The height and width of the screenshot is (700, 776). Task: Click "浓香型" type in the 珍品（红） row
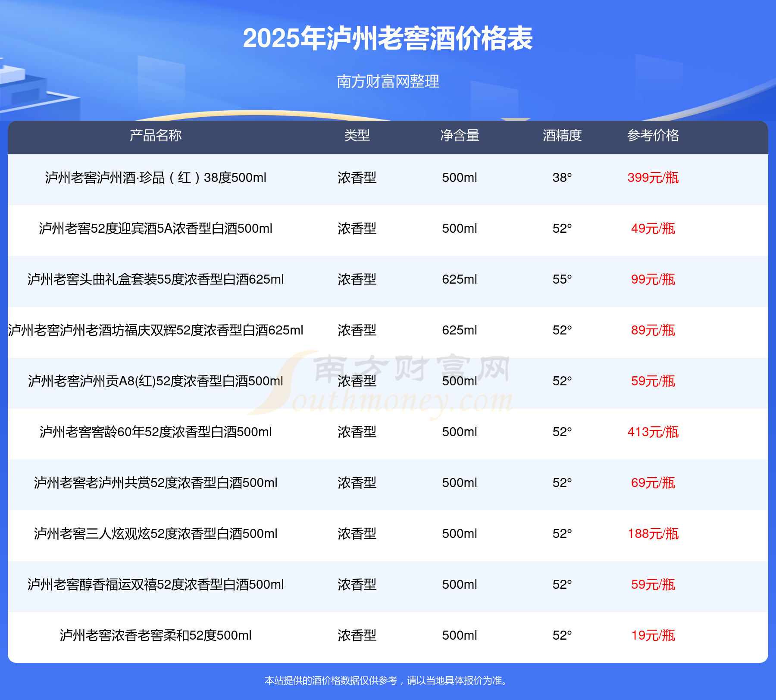click(x=357, y=178)
